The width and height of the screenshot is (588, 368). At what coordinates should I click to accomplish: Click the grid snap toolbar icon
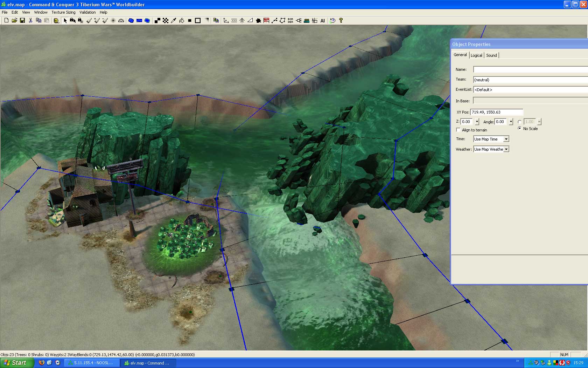pyautogui.click(x=315, y=21)
